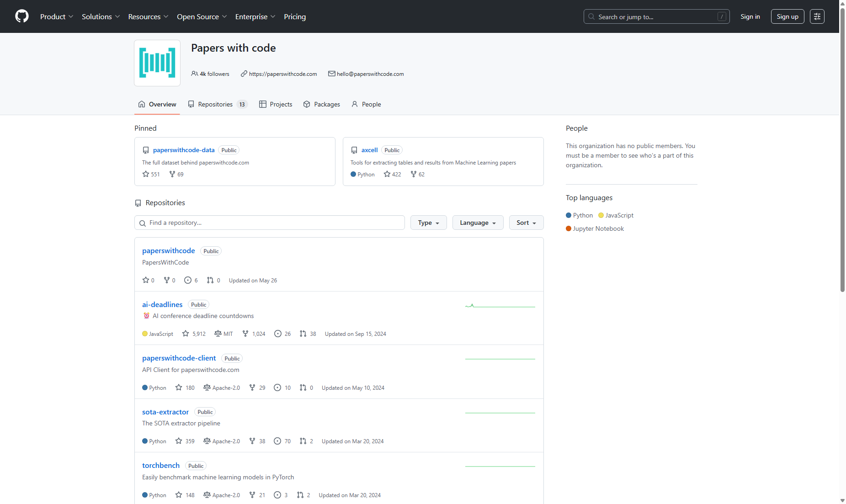This screenshot has width=846, height=504.
Task: View forks of paperswithcode-data (69)
Action: 176,174
